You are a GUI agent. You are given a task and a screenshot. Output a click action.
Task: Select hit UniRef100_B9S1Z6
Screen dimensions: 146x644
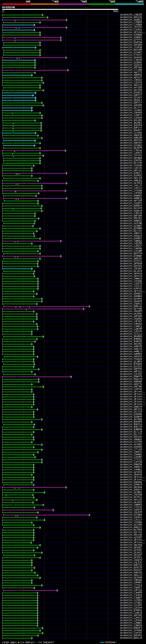pos(131,18)
